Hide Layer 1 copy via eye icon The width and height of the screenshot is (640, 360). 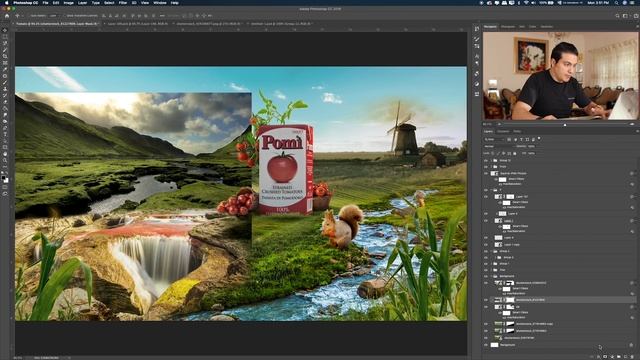click(486, 245)
